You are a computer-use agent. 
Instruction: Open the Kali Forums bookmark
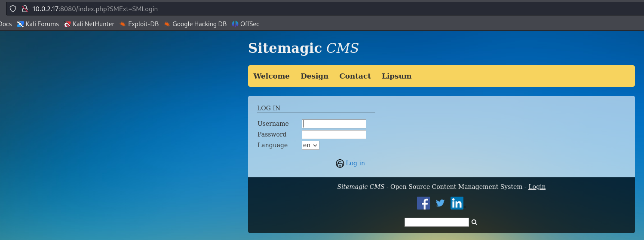point(38,24)
